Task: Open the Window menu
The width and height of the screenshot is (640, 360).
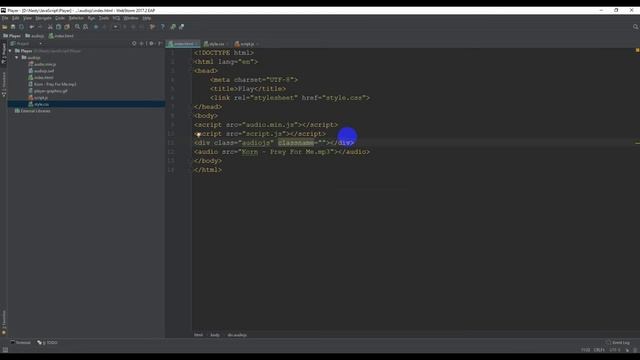Action: pos(131,18)
